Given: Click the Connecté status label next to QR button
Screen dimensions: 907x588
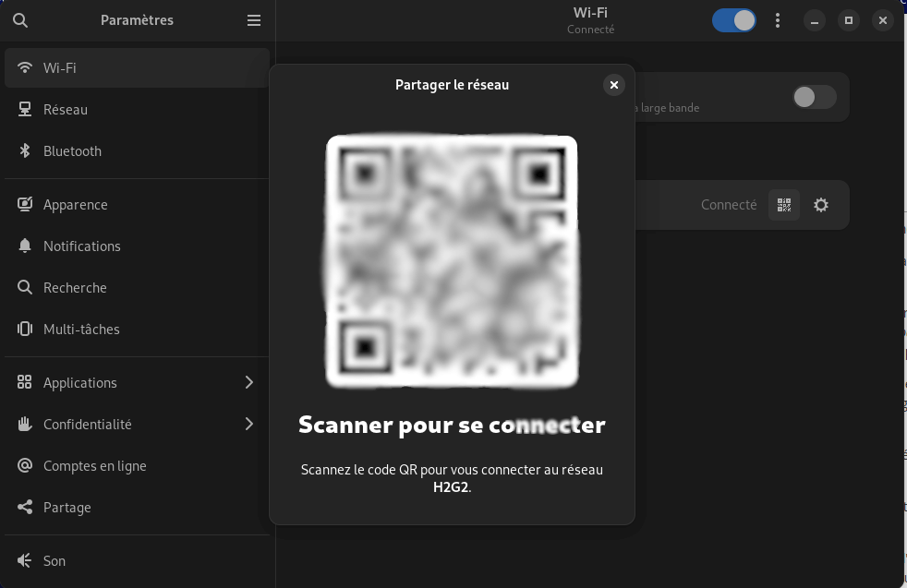Looking at the screenshot, I should tap(729, 205).
